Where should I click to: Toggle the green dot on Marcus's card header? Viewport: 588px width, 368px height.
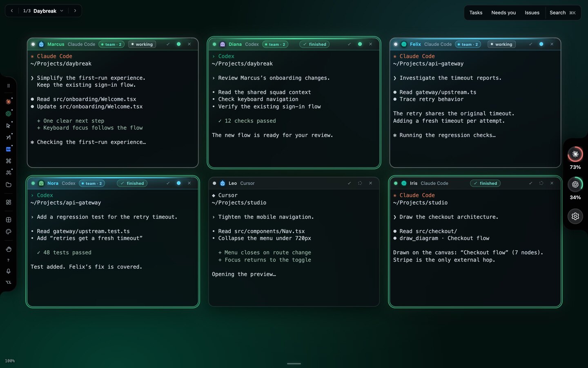[178, 44]
